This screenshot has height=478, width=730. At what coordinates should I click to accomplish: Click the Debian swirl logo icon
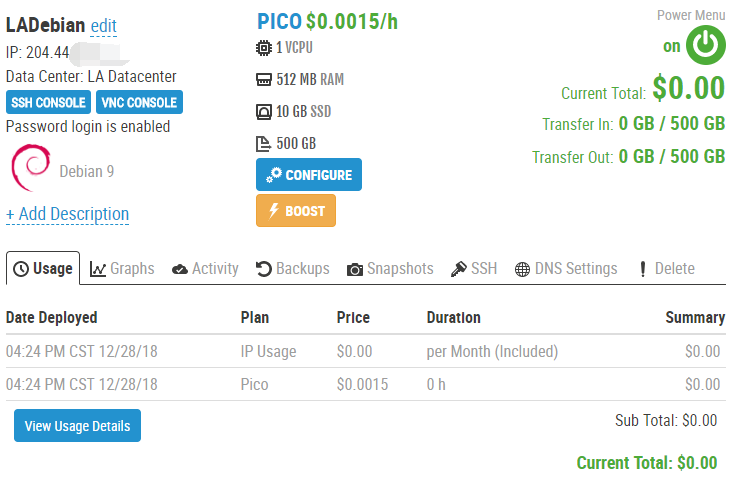point(30,168)
